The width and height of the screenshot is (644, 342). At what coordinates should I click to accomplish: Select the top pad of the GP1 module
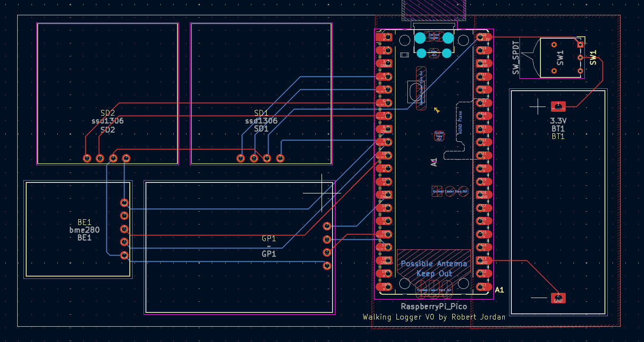click(x=327, y=226)
